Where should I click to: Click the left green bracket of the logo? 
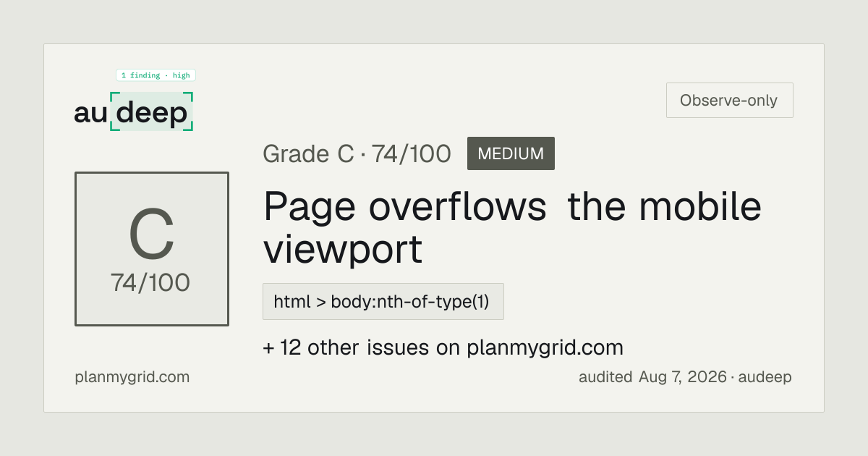(x=114, y=111)
